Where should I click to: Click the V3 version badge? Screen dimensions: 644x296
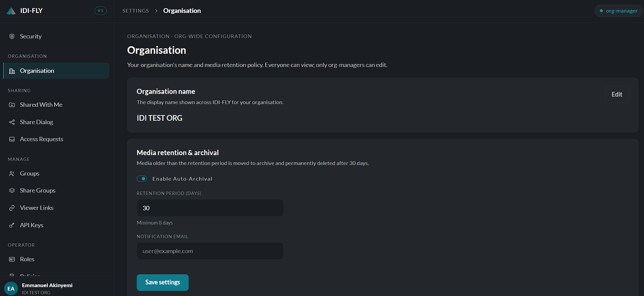point(100,11)
